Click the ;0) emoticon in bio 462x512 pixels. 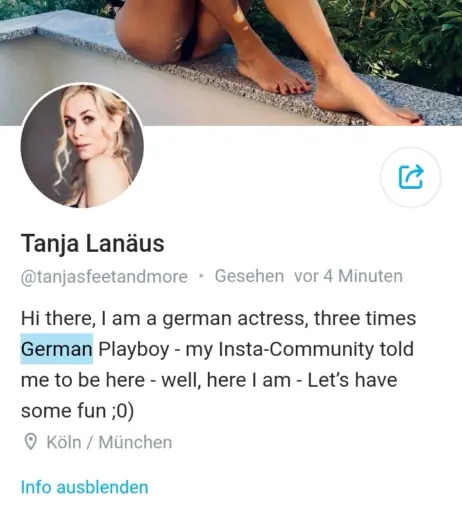pyautogui.click(x=123, y=411)
